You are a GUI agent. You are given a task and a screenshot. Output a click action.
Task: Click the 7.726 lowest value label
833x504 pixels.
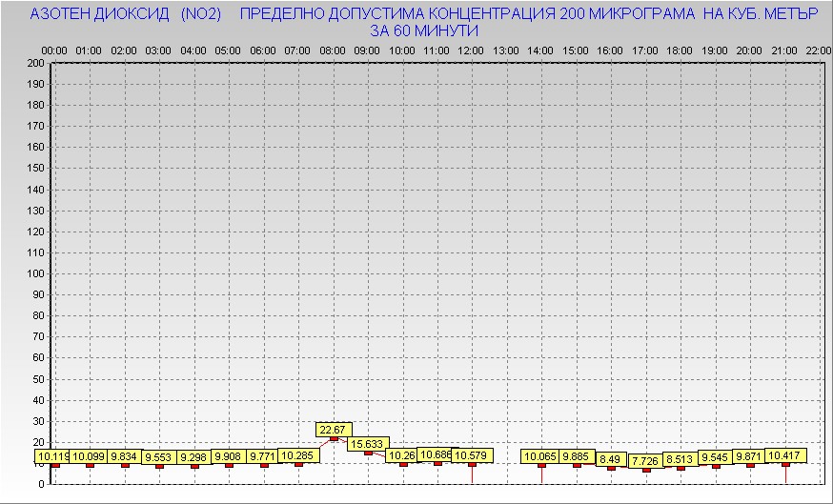click(645, 461)
